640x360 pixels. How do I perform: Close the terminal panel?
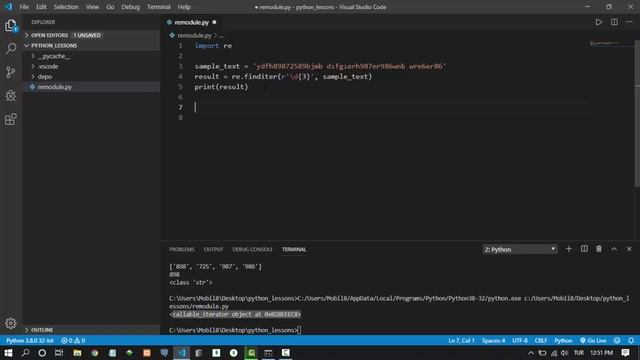click(629, 249)
